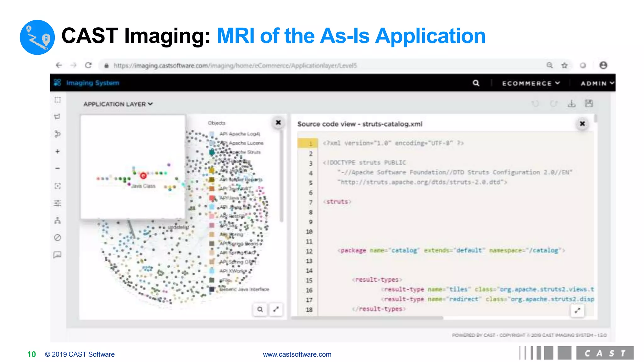Click API Apache Log4j color swatch
This screenshot has height=362, width=644.
(212, 134)
